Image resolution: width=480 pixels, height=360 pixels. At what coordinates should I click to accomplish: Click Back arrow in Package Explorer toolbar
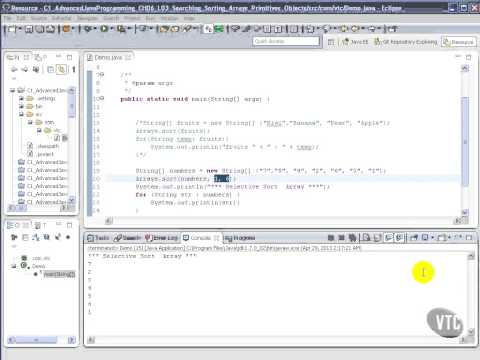point(14,69)
